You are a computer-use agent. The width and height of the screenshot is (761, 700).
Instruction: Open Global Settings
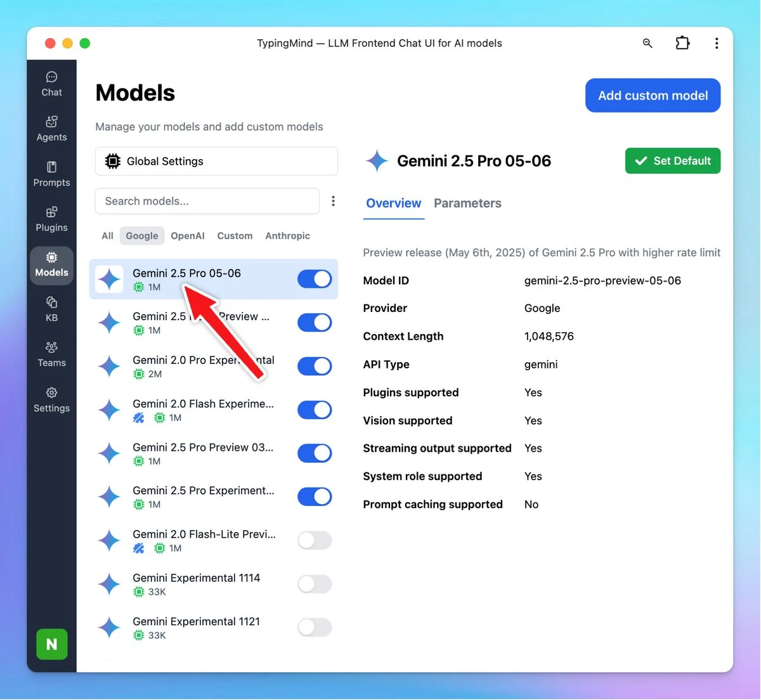[216, 161]
